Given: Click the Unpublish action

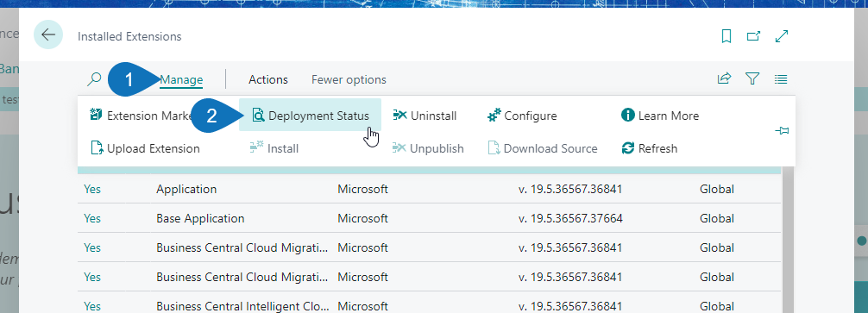Looking at the screenshot, I should [428, 148].
